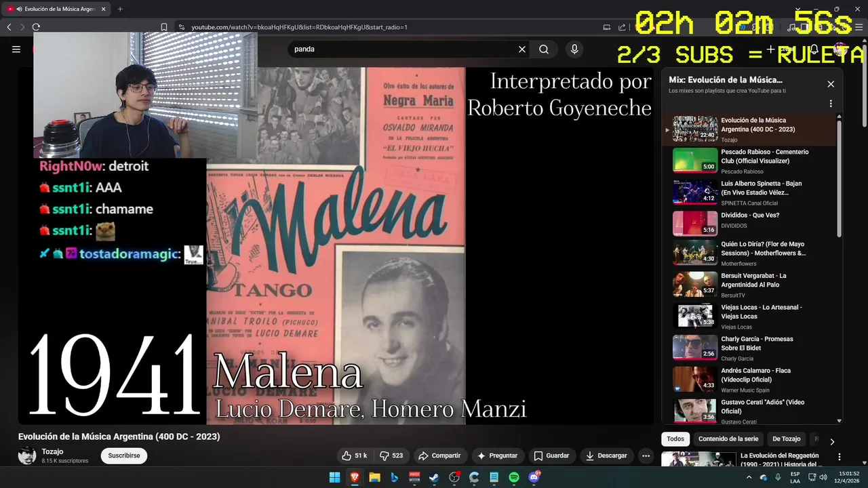Click the video player showing Malena 1941
Image resolution: width=868 pixels, height=488 pixels.
[x=336, y=245]
